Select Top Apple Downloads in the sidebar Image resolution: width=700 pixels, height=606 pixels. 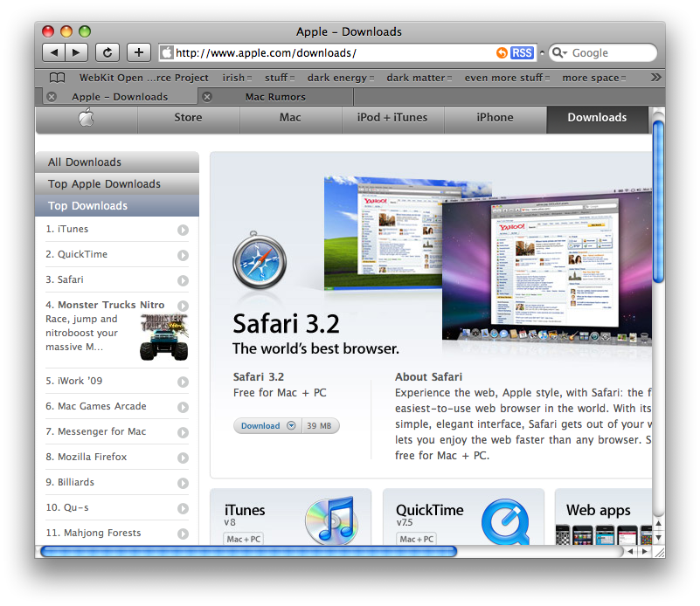pos(117,183)
